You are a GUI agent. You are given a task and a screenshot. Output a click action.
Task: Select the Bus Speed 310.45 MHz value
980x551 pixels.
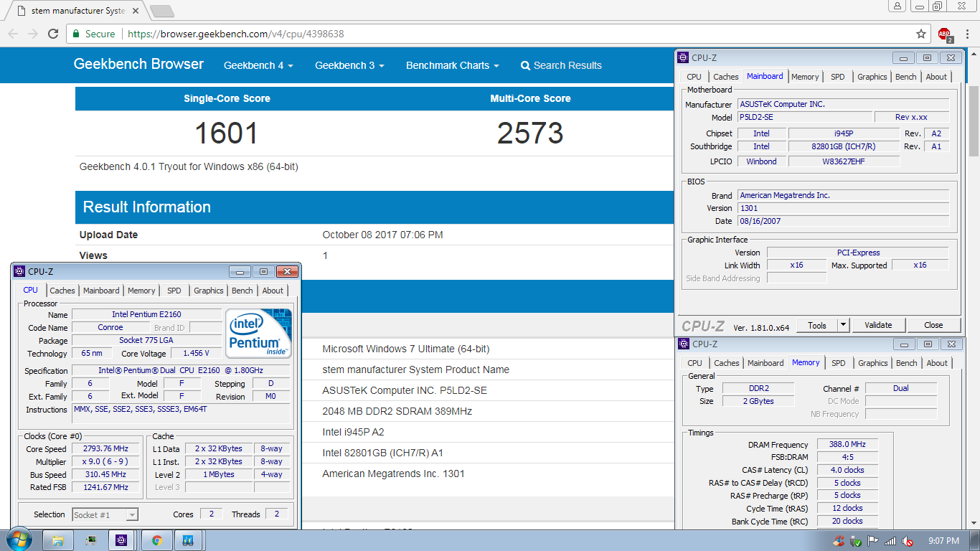pyautogui.click(x=106, y=475)
